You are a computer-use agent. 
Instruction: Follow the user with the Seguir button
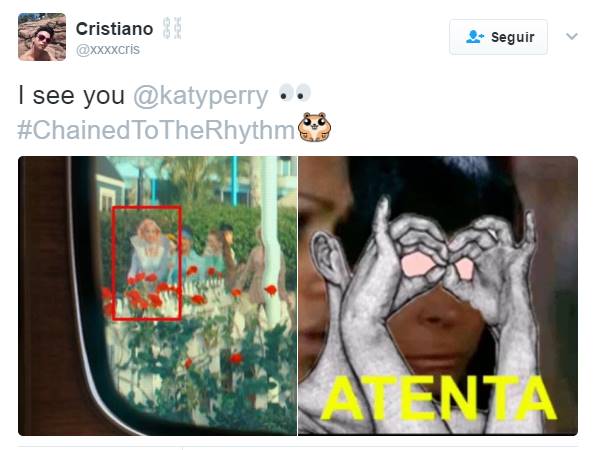click(x=498, y=37)
